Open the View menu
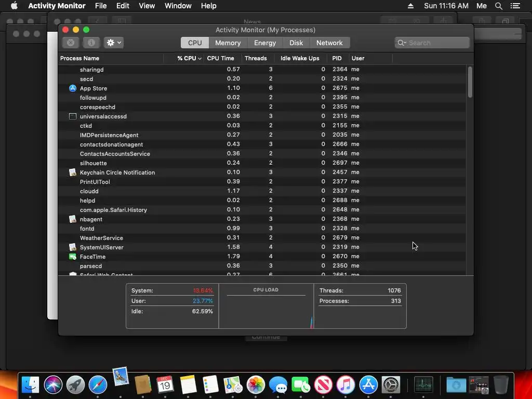This screenshot has width=532, height=399. point(147,6)
